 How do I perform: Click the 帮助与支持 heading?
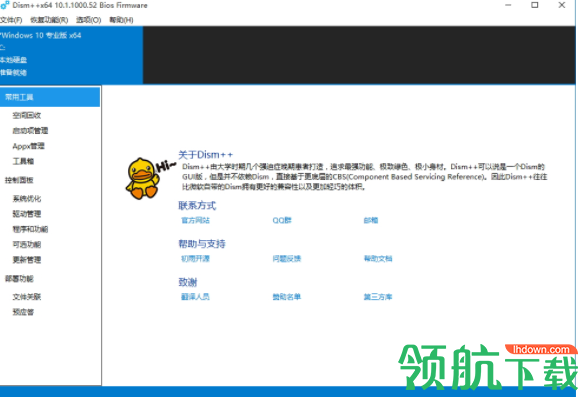coord(202,244)
